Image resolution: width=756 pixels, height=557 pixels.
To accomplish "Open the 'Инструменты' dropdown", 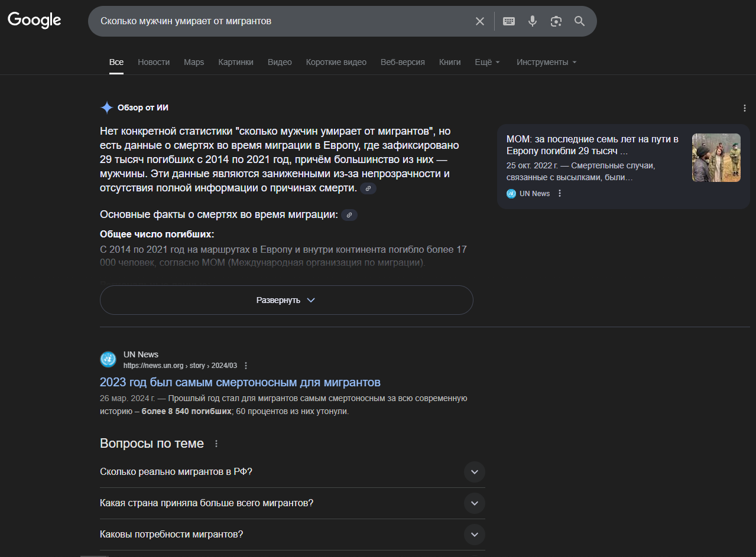I will pos(547,62).
